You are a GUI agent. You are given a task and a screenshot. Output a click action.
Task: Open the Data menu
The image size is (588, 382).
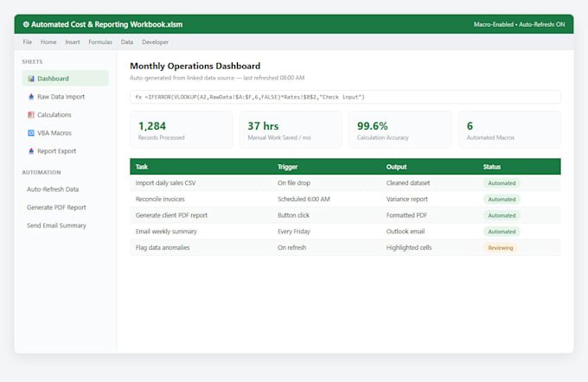(x=127, y=42)
